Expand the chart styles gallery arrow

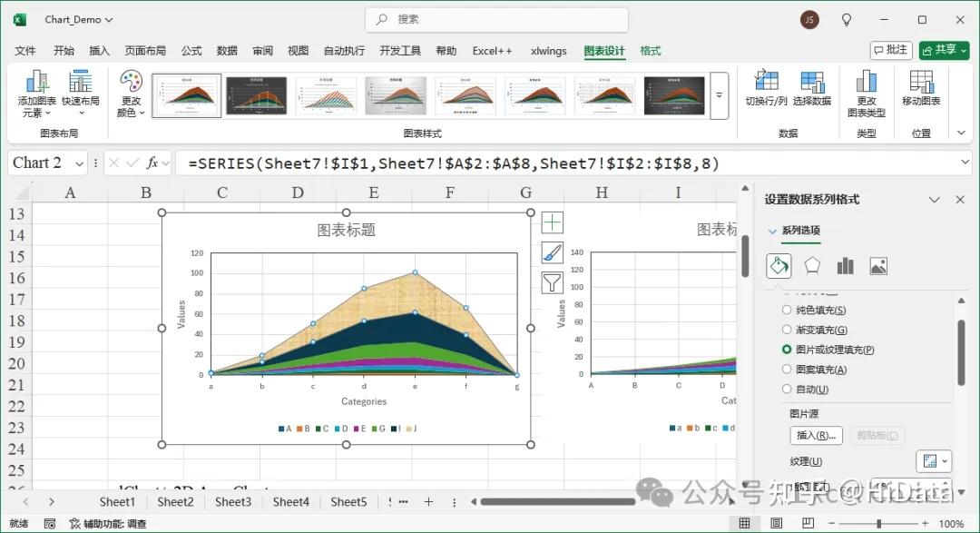tap(719, 94)
